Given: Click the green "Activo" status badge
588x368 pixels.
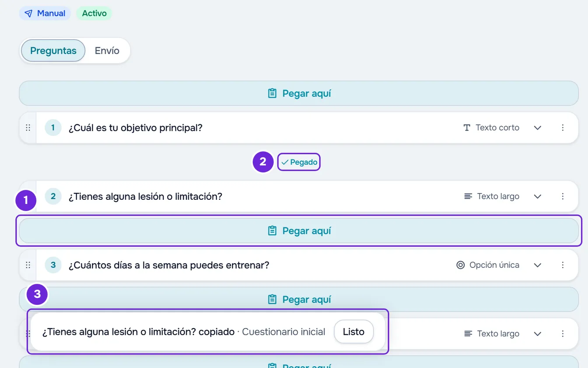Looking at the screenshot, I should [x=94, y=13].
